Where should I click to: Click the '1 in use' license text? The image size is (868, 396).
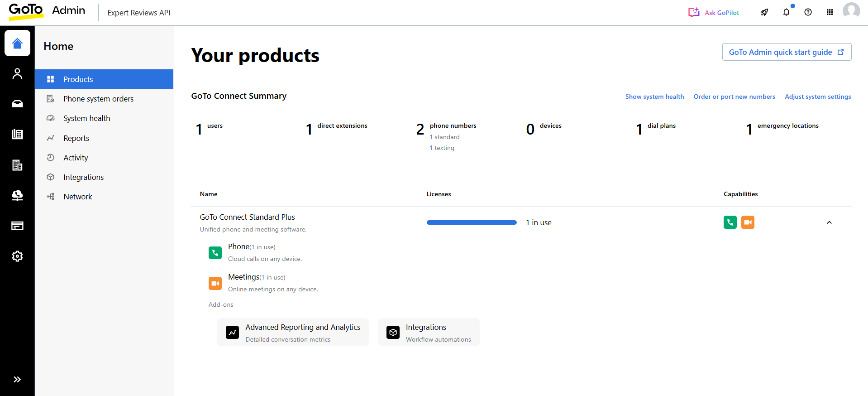click(x=539, y=222)
